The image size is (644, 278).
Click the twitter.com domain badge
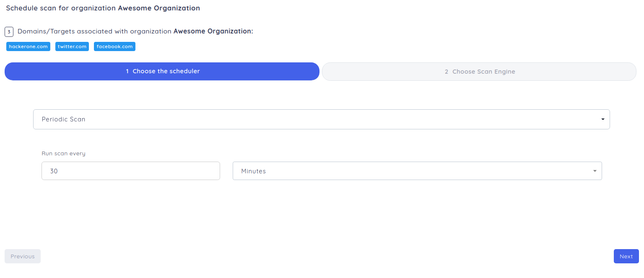(72, 46)
